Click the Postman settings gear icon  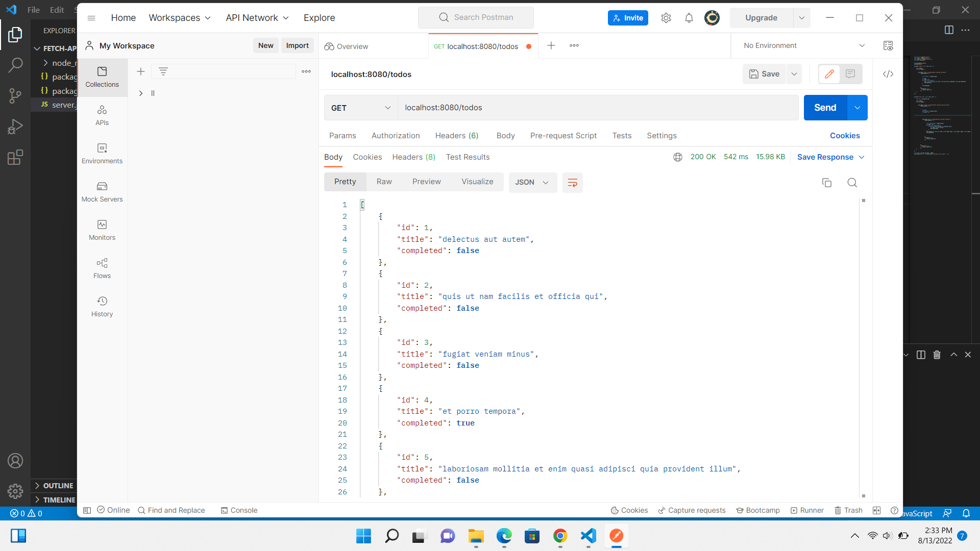tap(666, 18)
